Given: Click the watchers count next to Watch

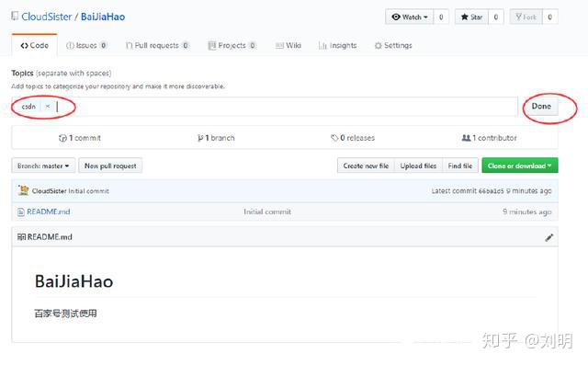Looking at the screenshot, I should (441, 17).
